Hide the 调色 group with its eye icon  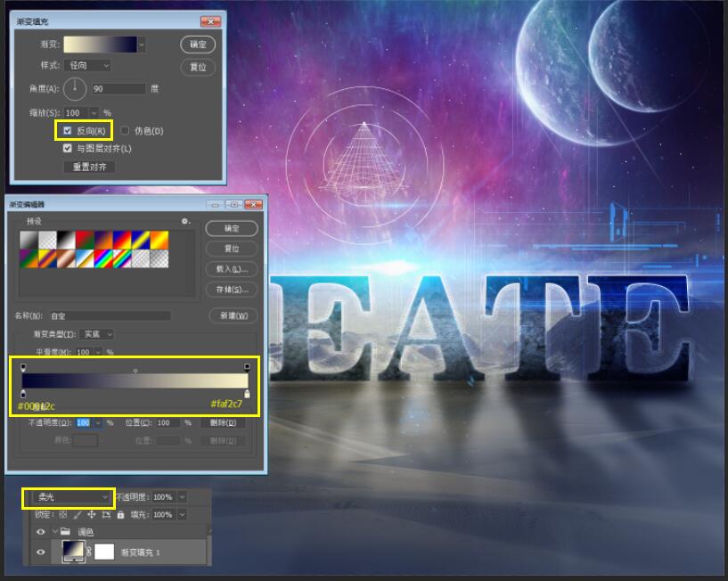tap(41, 532)
